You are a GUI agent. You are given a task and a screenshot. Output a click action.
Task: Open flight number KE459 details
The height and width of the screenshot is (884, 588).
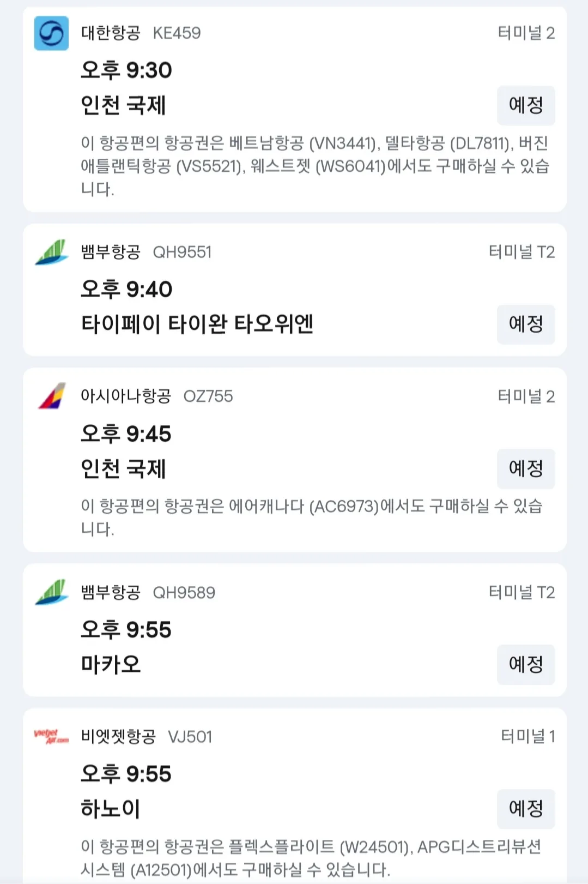pyautogui.click(x=177, y=33)
